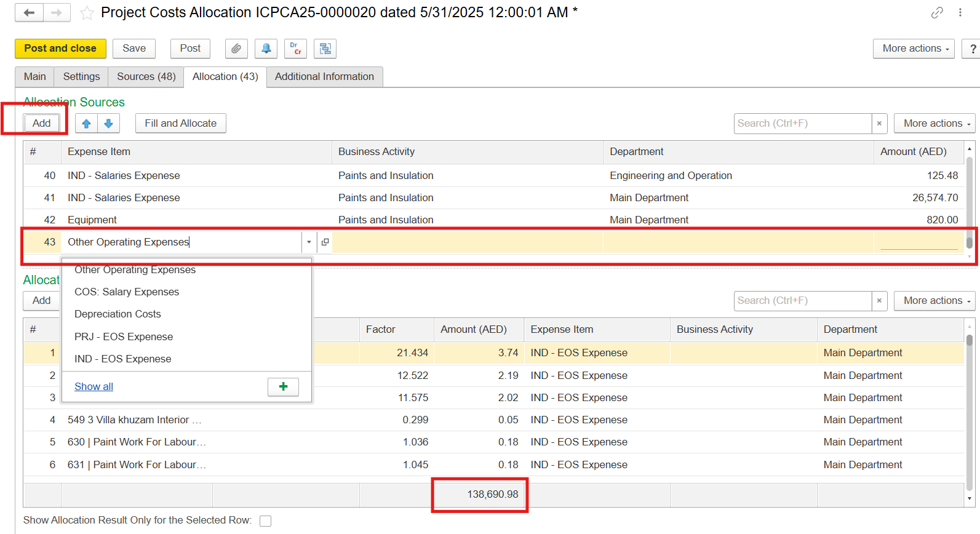The image size is (980, 534).
Task: Move row up with blue up arrow
Action: tap(86, 124)
